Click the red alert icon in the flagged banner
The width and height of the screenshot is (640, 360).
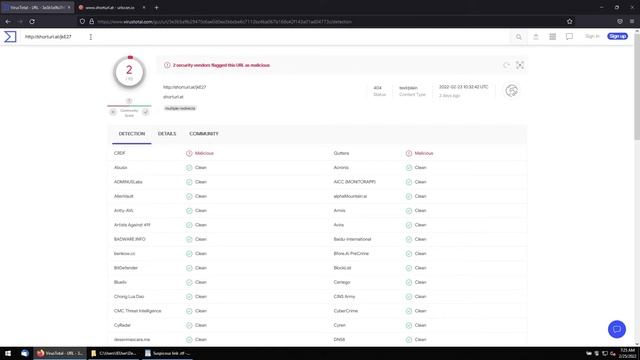(167, 65)
